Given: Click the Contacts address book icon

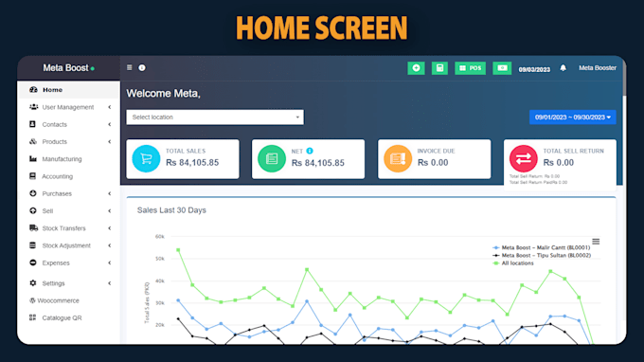Looking at the screenshot, I should pos(32,124).
